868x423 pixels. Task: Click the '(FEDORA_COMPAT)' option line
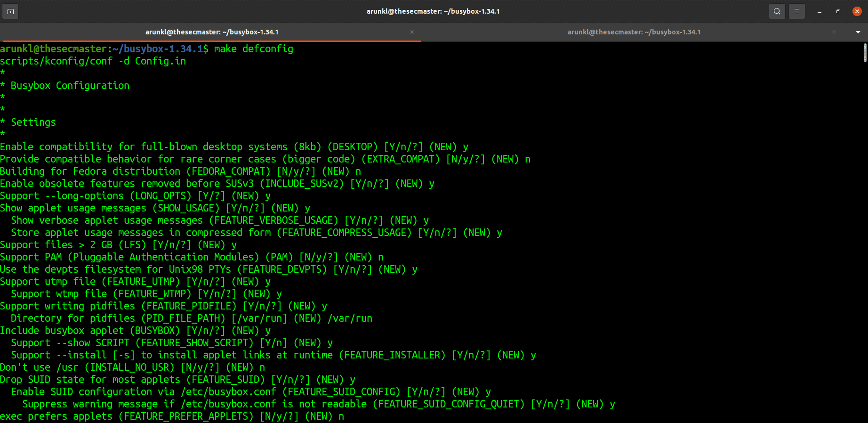181,171
